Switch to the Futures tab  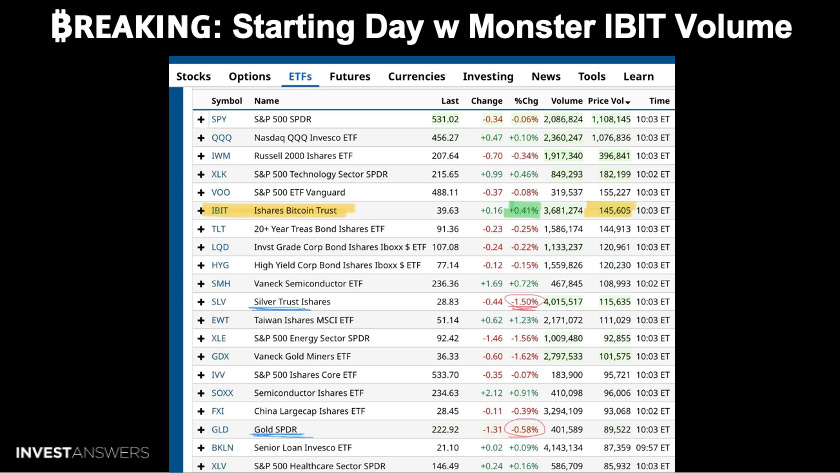pos(350,76)
